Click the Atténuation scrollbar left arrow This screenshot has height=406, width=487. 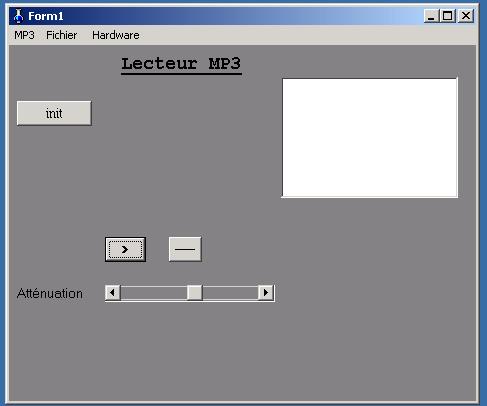113,293
